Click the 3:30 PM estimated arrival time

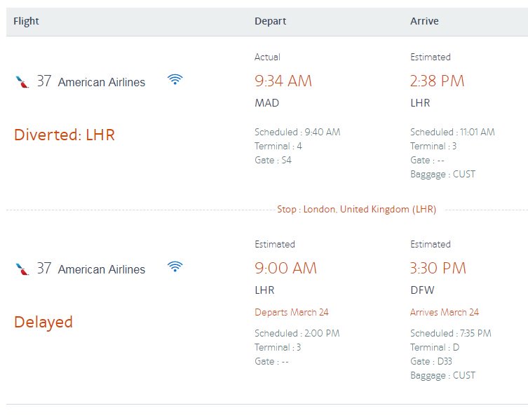click(x=438, y=268)
